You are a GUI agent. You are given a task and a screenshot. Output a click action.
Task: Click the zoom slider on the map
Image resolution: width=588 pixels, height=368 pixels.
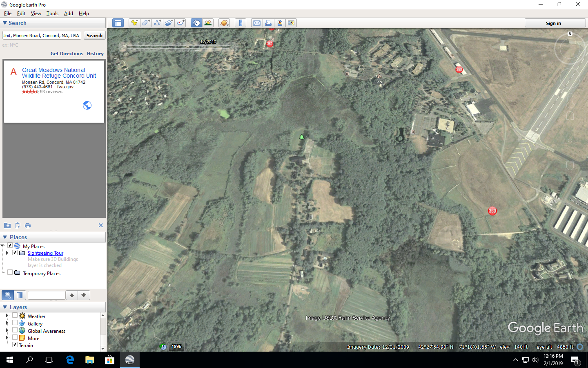click(570, 141)
